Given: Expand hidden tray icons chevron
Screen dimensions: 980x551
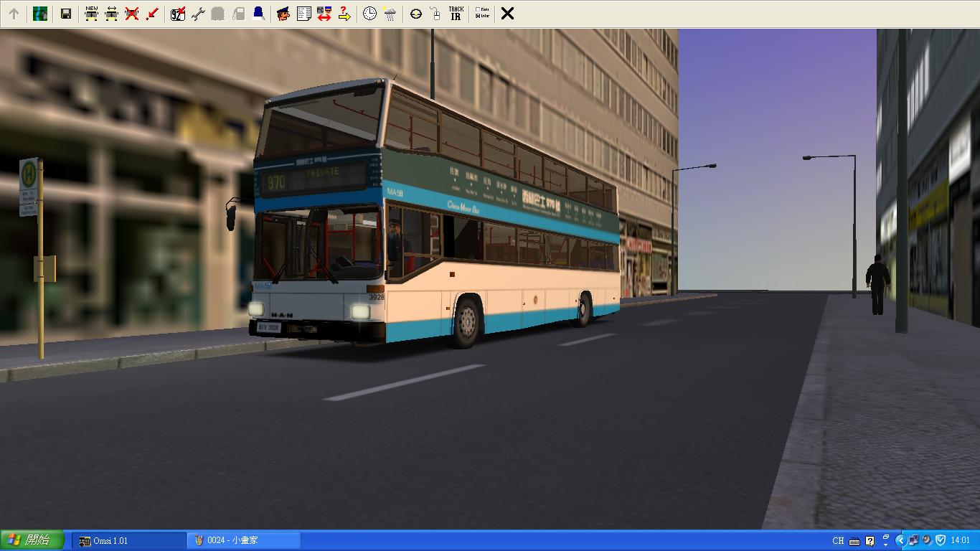Looking at the screenshot, I should [x=901, y=541].
